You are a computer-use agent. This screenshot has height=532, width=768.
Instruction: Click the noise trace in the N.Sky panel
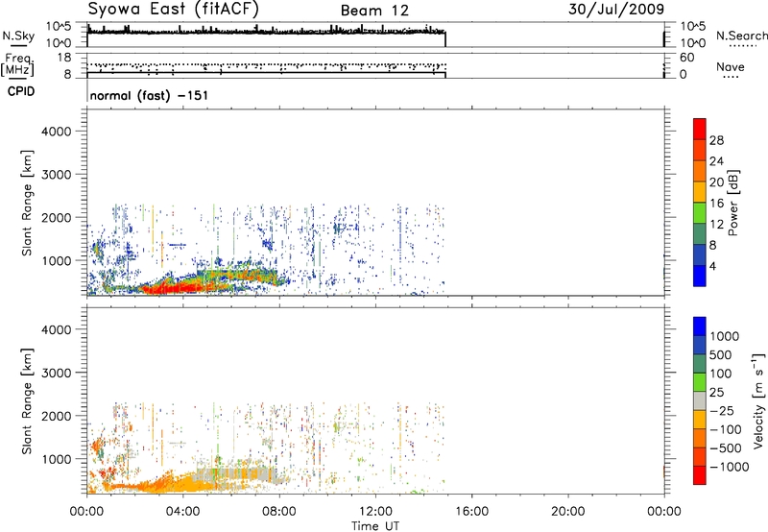point(266,32)
